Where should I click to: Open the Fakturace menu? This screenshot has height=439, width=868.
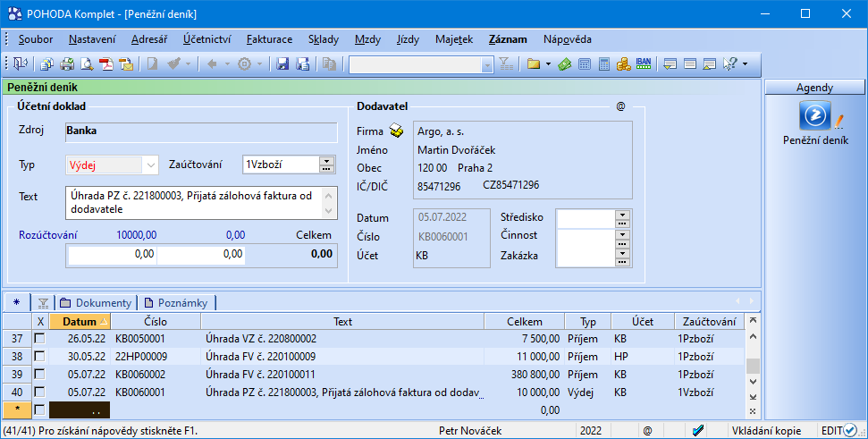pyautogui.click(x=270, y=39)
